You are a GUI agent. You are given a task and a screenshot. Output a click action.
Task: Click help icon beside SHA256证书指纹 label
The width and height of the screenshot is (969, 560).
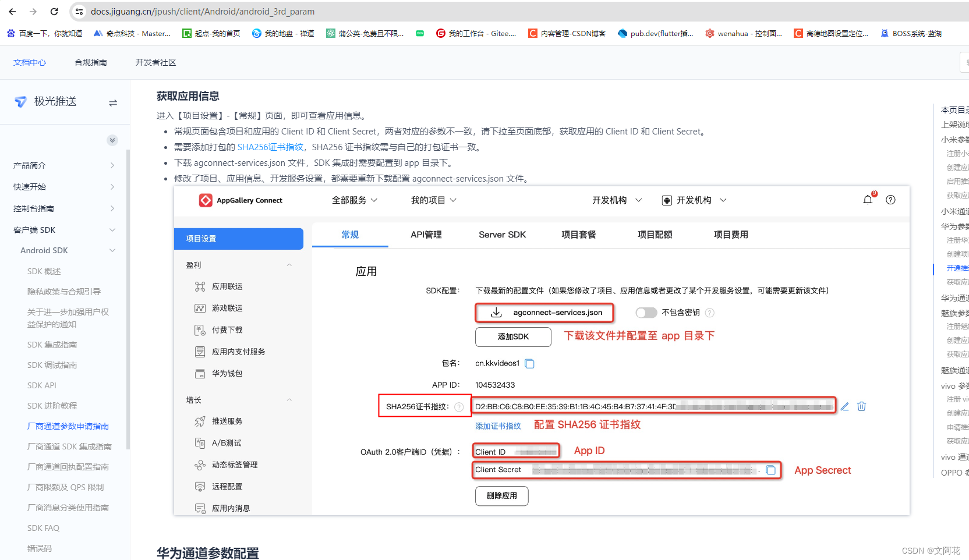(x=459, y=407)
